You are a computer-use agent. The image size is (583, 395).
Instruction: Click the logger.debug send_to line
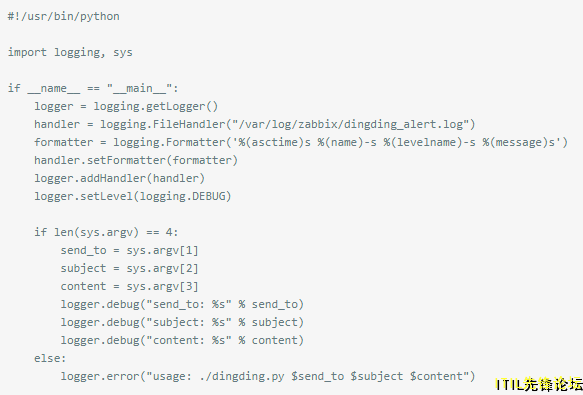(x=182, y=304)
